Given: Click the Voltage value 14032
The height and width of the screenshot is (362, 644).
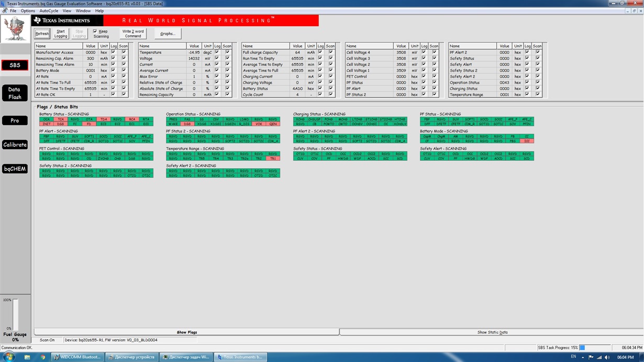Looking at the screenshot, I should (x=194, y=58).
